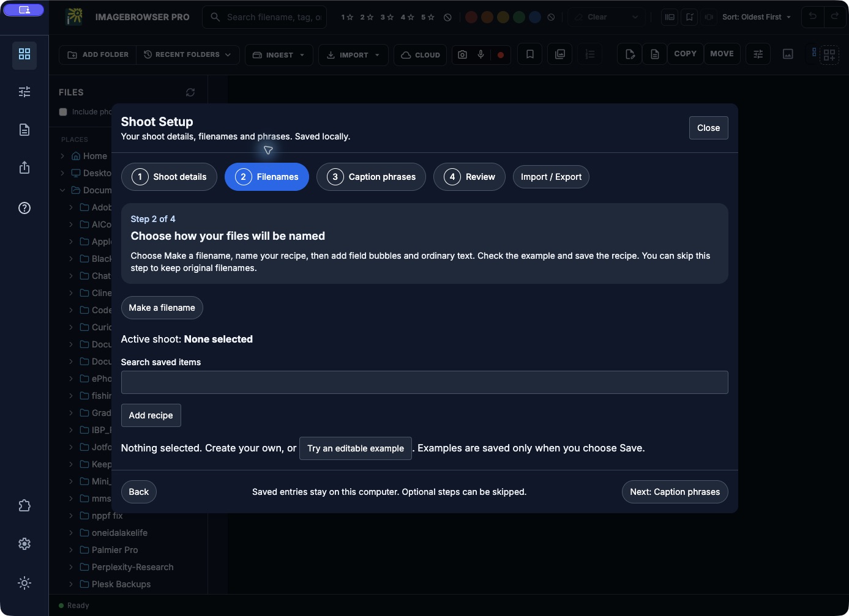Click the Add recipe button
Image resolution: width=849 pixels, height=616 pixels.
151,415
